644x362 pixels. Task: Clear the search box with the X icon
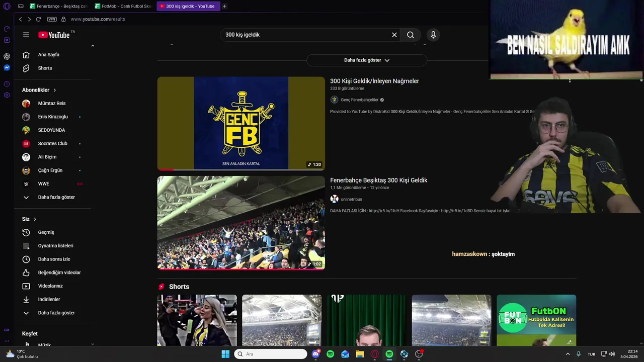[x=394, y=35]
